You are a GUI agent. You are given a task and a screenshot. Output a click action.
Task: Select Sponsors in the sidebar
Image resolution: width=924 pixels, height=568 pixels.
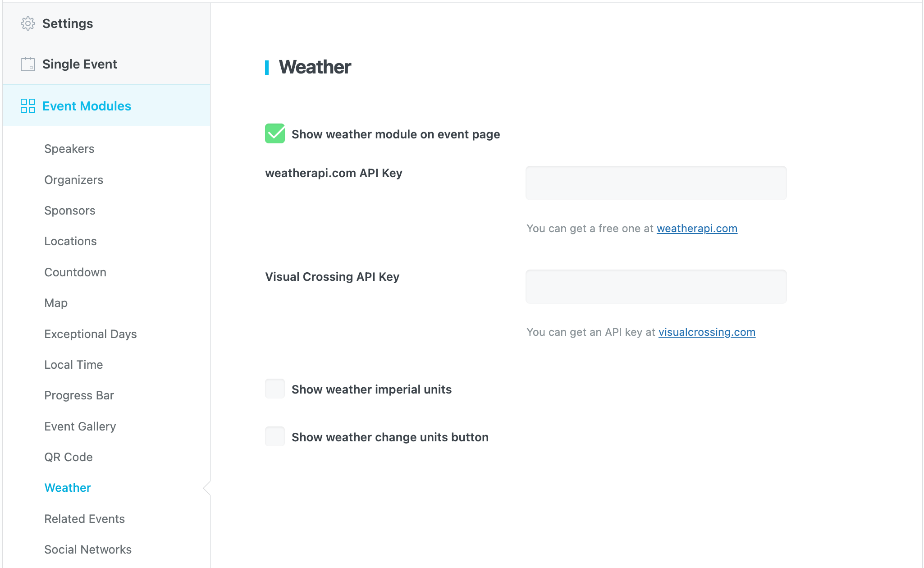pos(70,211)
